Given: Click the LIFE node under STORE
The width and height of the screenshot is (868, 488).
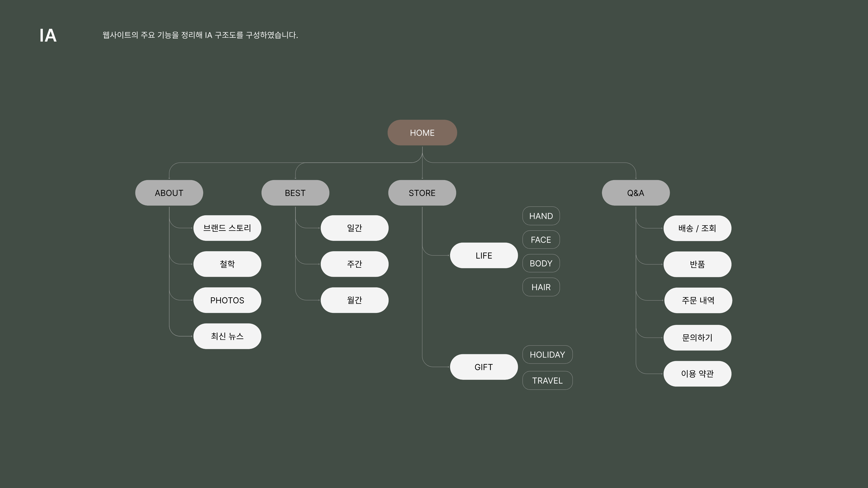Looking at the screenshot, I should [x=484, y=255].
